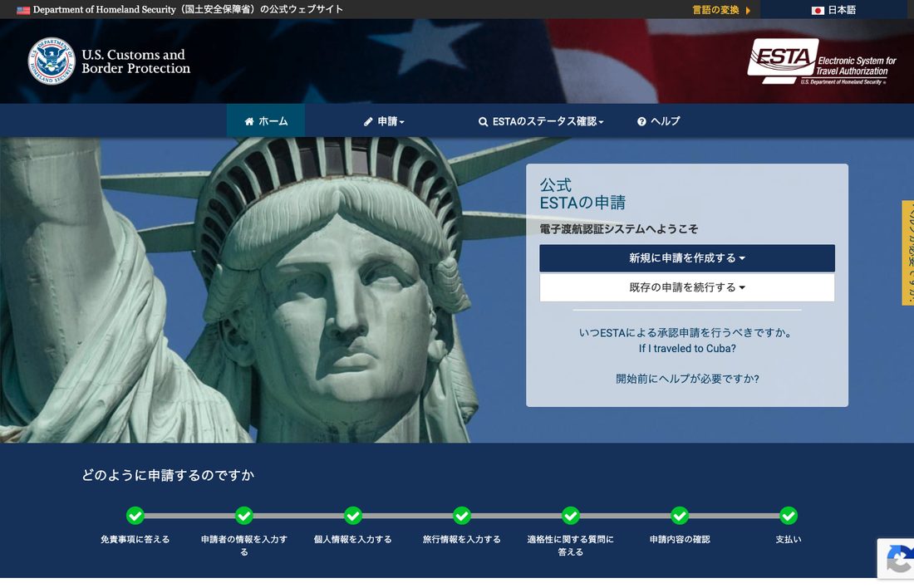The height and width of the screenshot is (588, 914).
Task: Click U.S. Customs and Border Protection text
Action: point(135,61)
